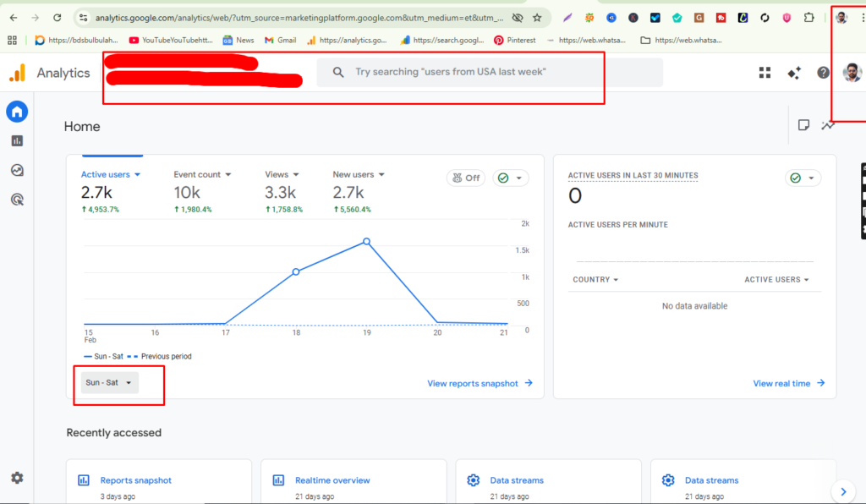This screenshot has width=866, height=504.
Task: Open the Insights sparkle icon
Action: (x=793, y=73)
